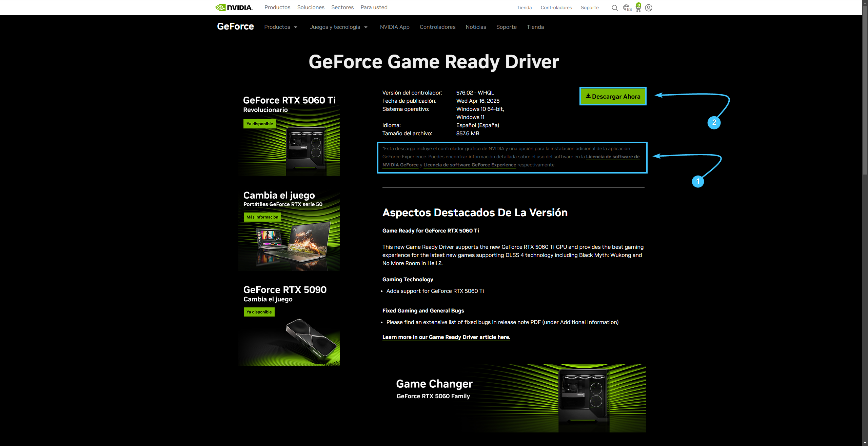Expand Juegos y tecnología dropdown

339,27
